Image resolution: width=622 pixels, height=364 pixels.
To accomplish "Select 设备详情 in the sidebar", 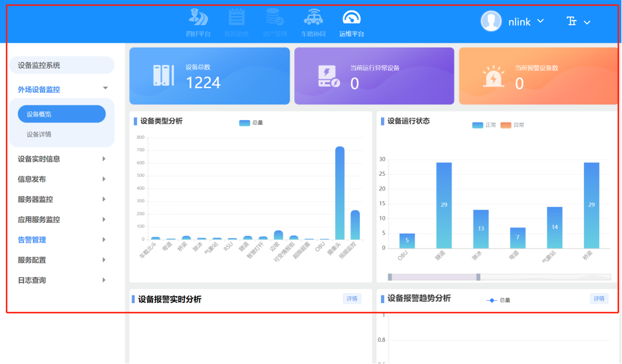I will point(39,134).
